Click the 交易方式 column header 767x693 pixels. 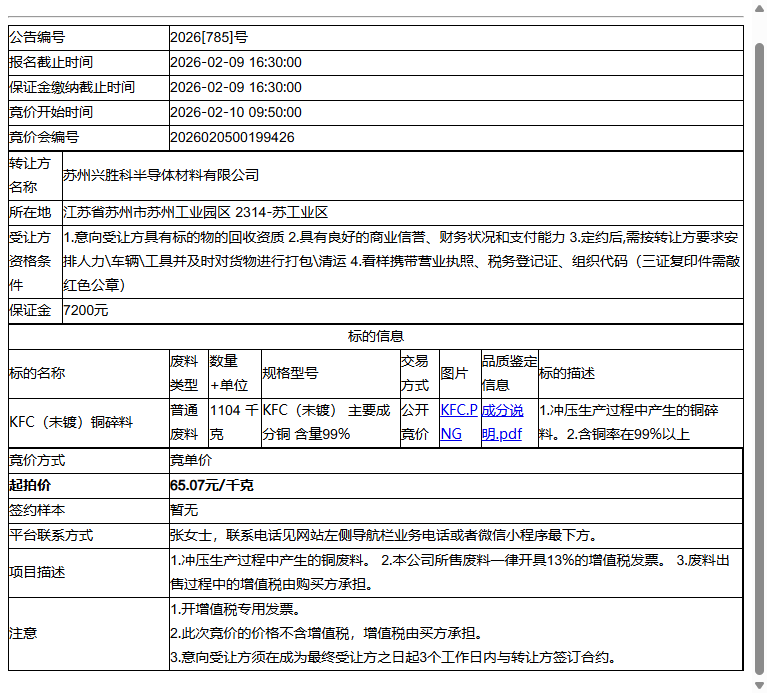coord(420,374)
